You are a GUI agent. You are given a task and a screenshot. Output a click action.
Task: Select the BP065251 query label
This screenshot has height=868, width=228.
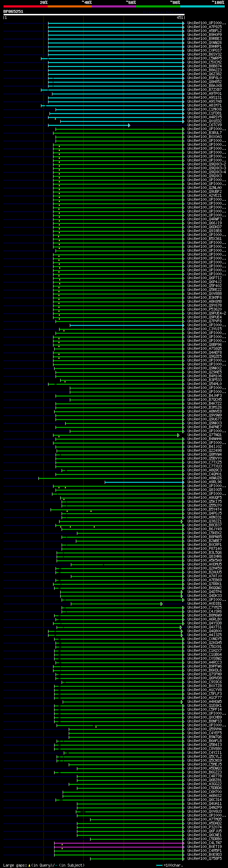click(13, 11)
